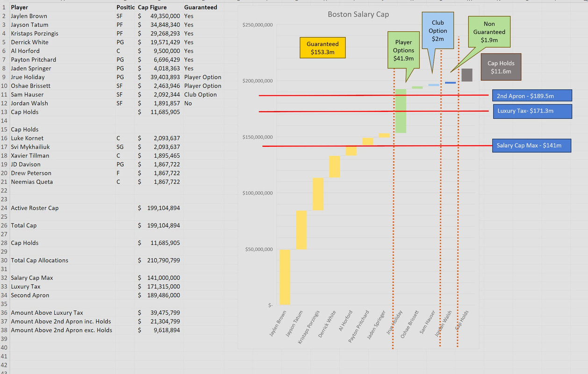
Task: Click the Drew Peterson cell
Action: coord(63,173)
